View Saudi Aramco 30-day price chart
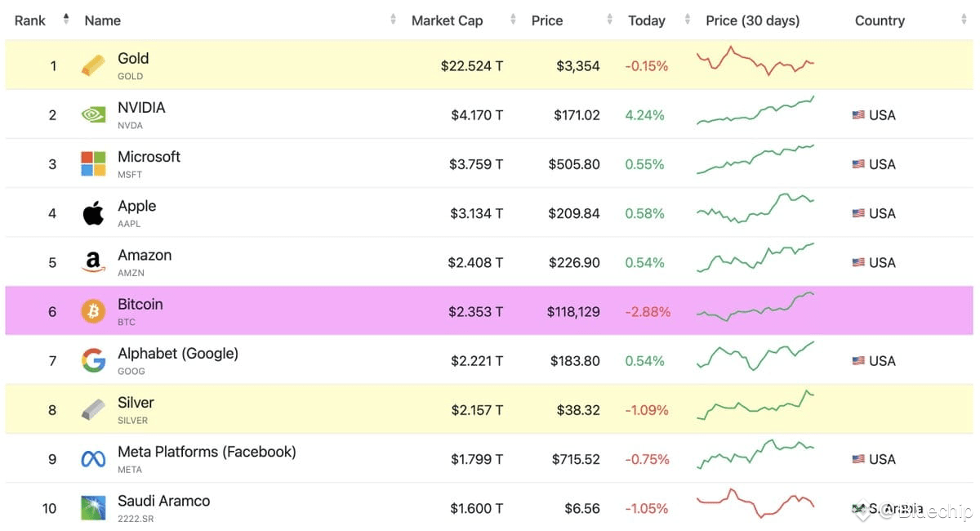The height and width of the screenshot is (531, 980). [x=755, y=503]
